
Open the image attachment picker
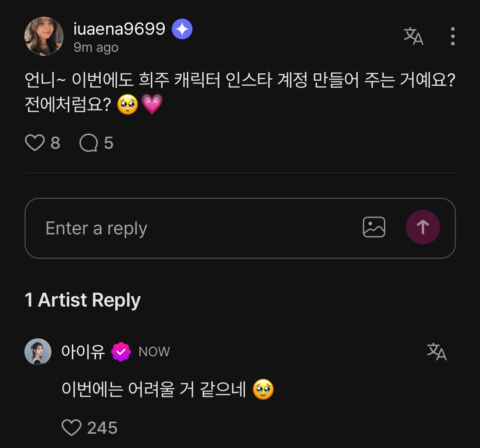coord(374,227)
